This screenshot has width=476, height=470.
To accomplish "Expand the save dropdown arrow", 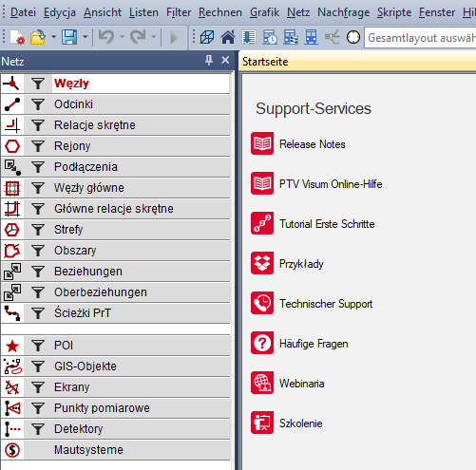I will [x=86, y=37].
